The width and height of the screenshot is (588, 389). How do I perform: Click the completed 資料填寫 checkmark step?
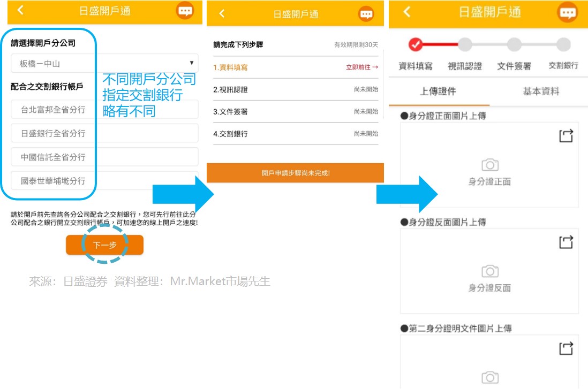(x=416, y=44)
